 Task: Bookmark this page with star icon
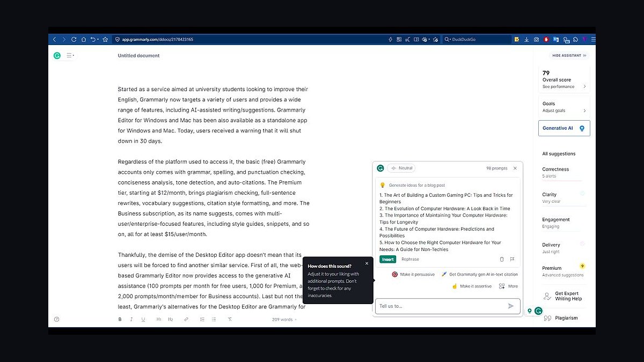coord(105,39)
